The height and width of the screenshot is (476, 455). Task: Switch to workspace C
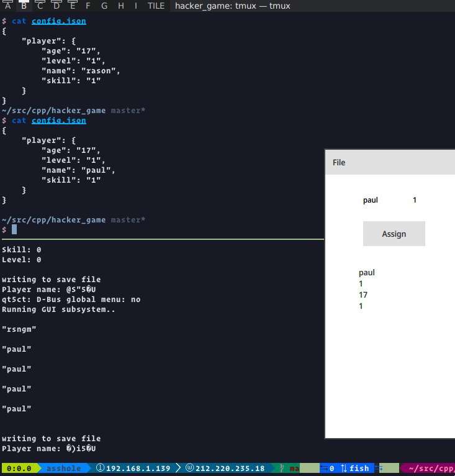click(40, 6)
